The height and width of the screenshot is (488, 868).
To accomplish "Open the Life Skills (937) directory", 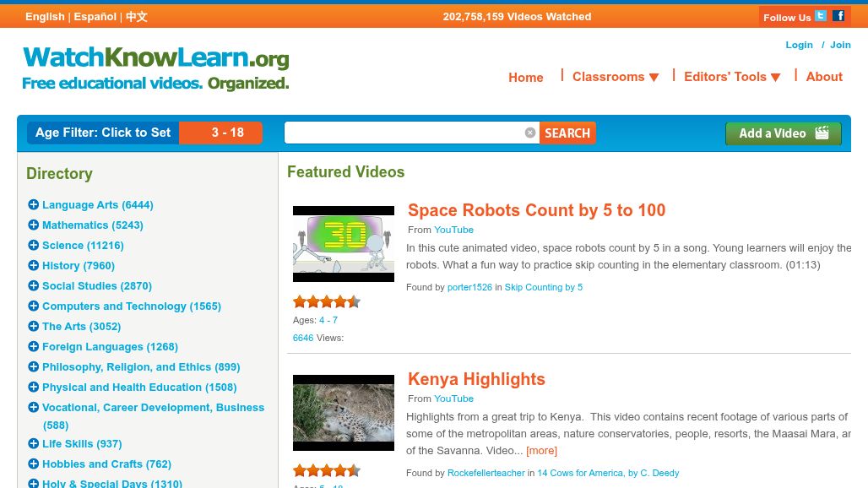I will coord(82,444).
